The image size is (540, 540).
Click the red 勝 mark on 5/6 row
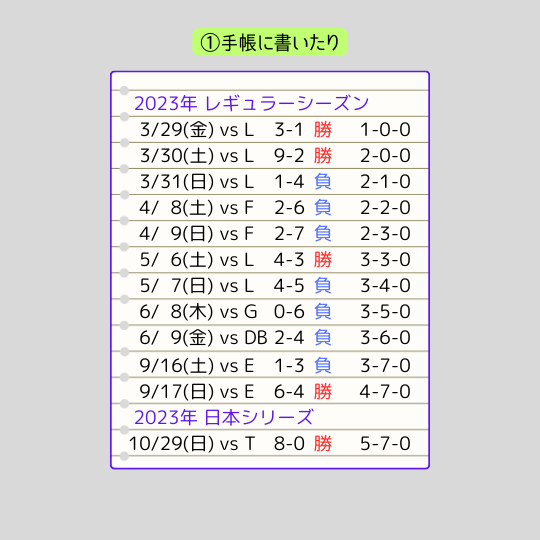click(323, 260)
